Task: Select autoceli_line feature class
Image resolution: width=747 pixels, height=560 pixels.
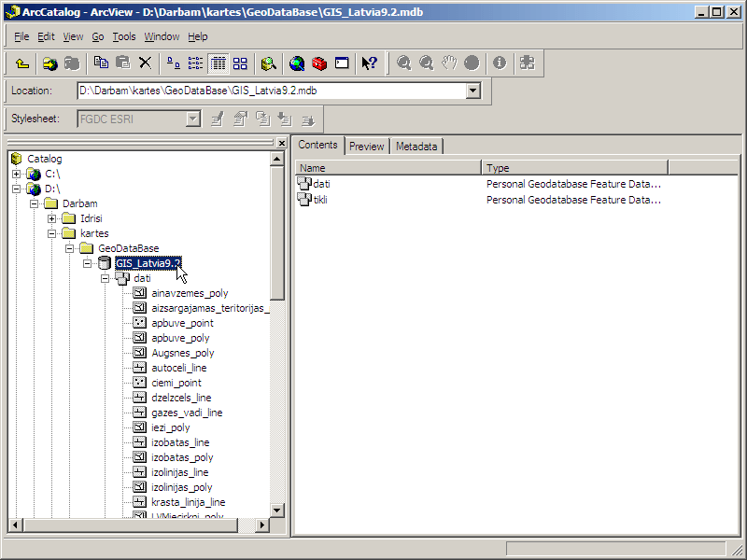Action: pos(178,368)
